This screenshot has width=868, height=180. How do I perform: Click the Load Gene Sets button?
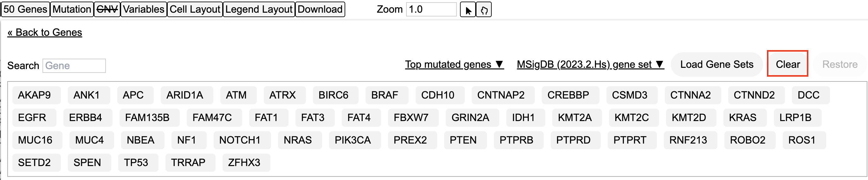point(716,64)
